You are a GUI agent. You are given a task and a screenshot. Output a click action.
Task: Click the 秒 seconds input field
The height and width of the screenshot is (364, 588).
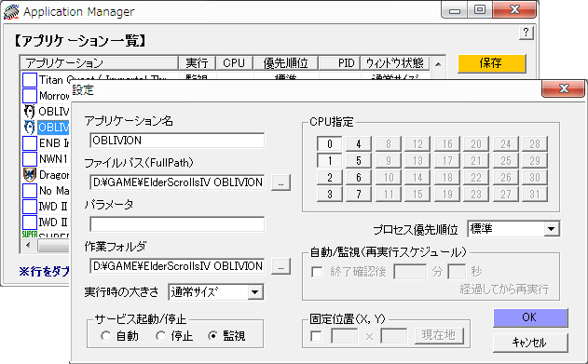point(458,272)
